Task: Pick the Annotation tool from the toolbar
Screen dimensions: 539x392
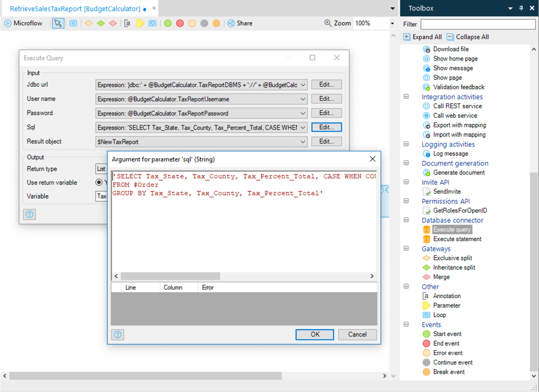Action: coord(127,23)
